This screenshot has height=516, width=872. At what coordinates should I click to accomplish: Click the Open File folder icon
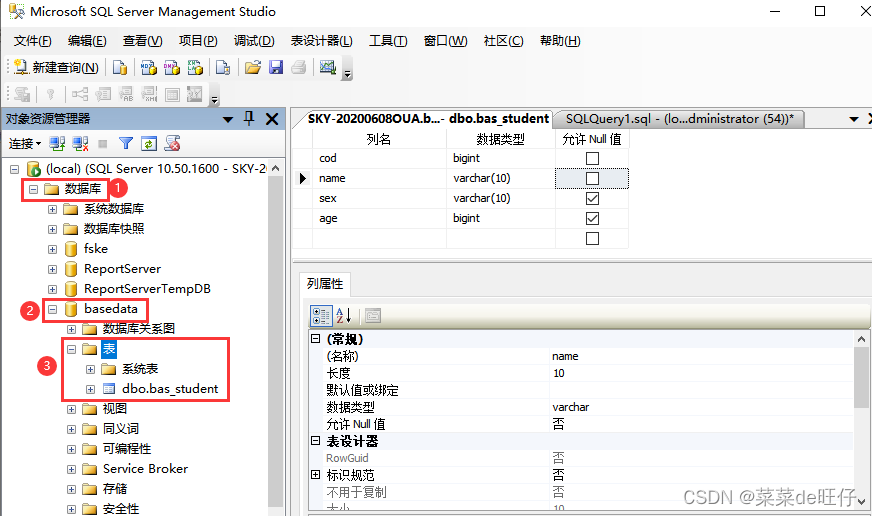point(252,68)
